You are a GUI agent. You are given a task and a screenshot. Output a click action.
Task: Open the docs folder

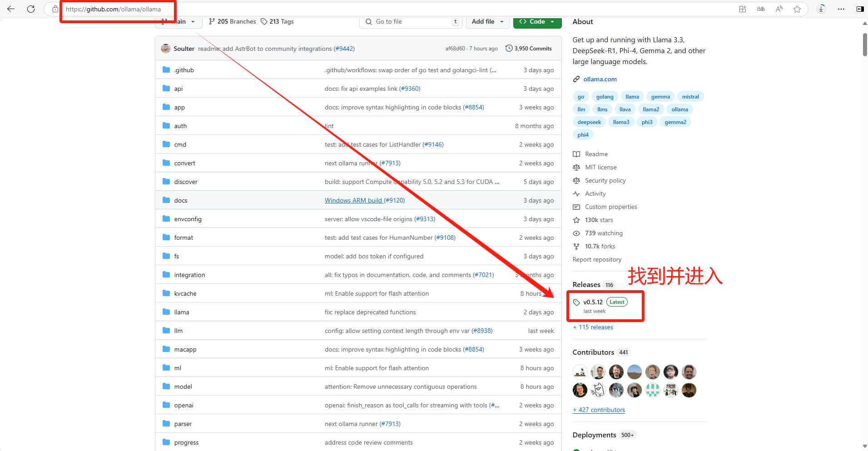pos(181,200)
